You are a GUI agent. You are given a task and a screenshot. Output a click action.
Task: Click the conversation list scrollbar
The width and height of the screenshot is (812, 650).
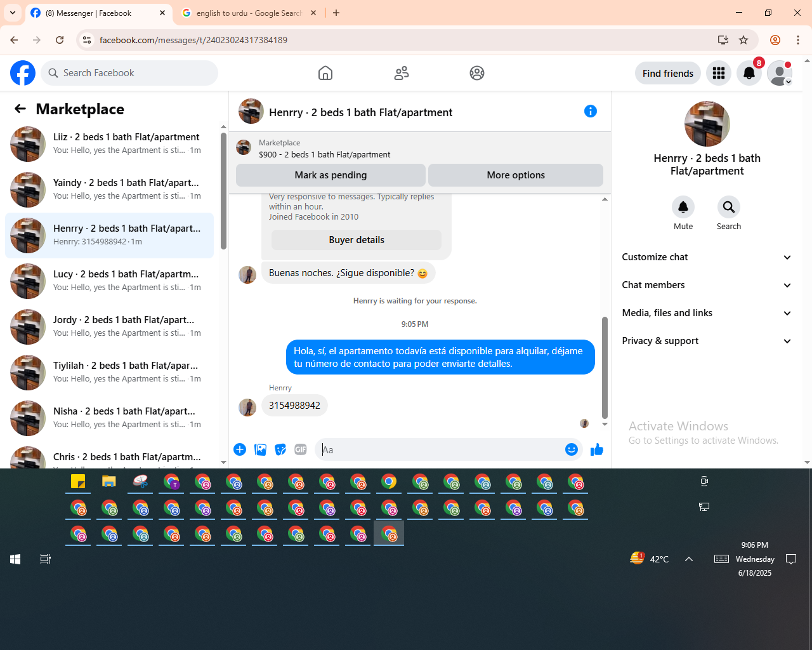(x=223, y=191)
